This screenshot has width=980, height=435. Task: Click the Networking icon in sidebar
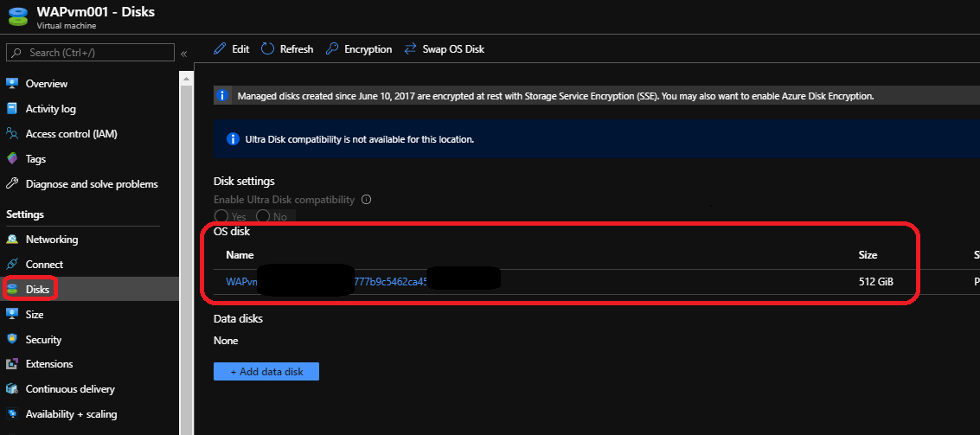12,240
